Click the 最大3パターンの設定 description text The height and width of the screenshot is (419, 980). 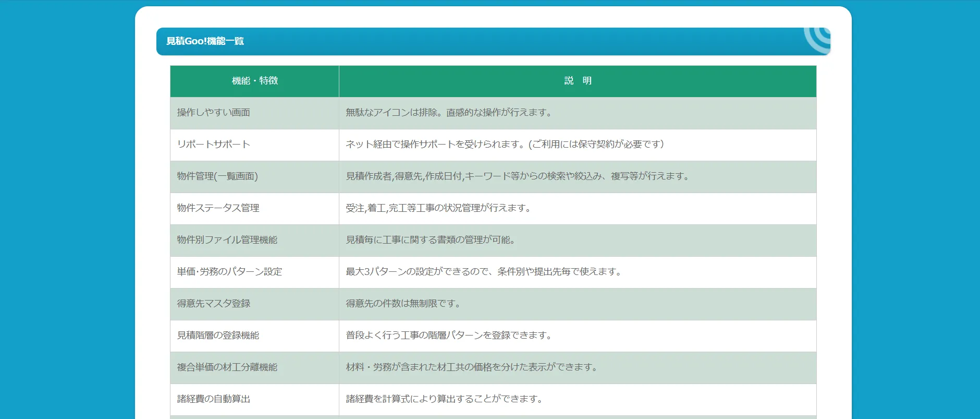485,272
